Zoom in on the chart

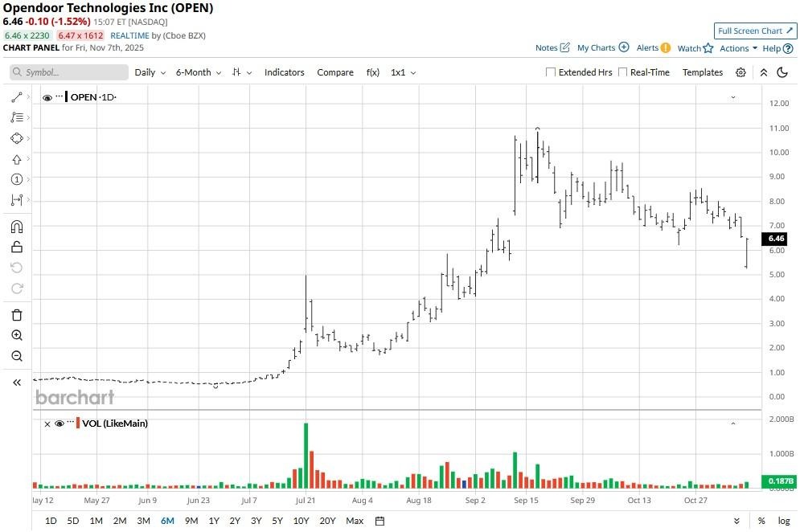pos(16,335)
